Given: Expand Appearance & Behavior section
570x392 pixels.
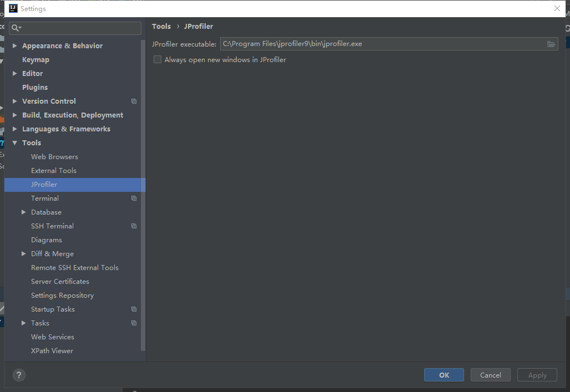Looking at the screenshot, I should 14,45.
